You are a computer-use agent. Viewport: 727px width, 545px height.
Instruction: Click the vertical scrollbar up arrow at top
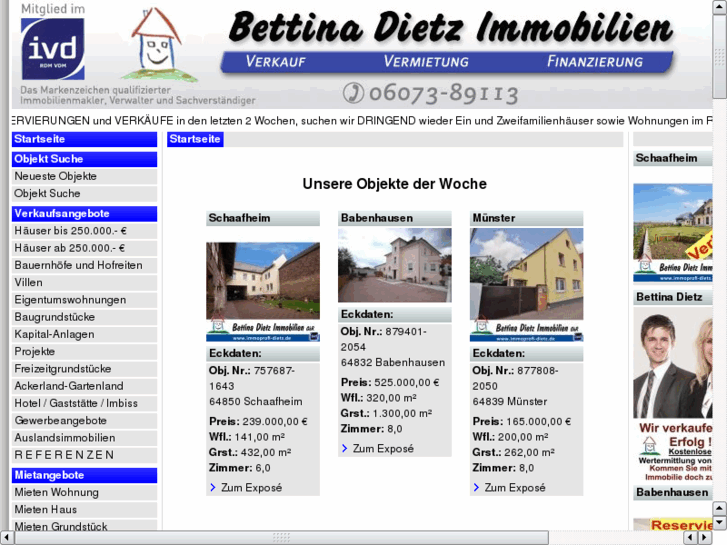(720, 7)
